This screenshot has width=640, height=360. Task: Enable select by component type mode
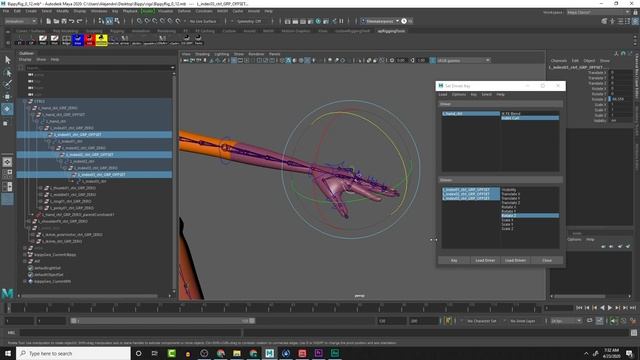pos(117,21)
